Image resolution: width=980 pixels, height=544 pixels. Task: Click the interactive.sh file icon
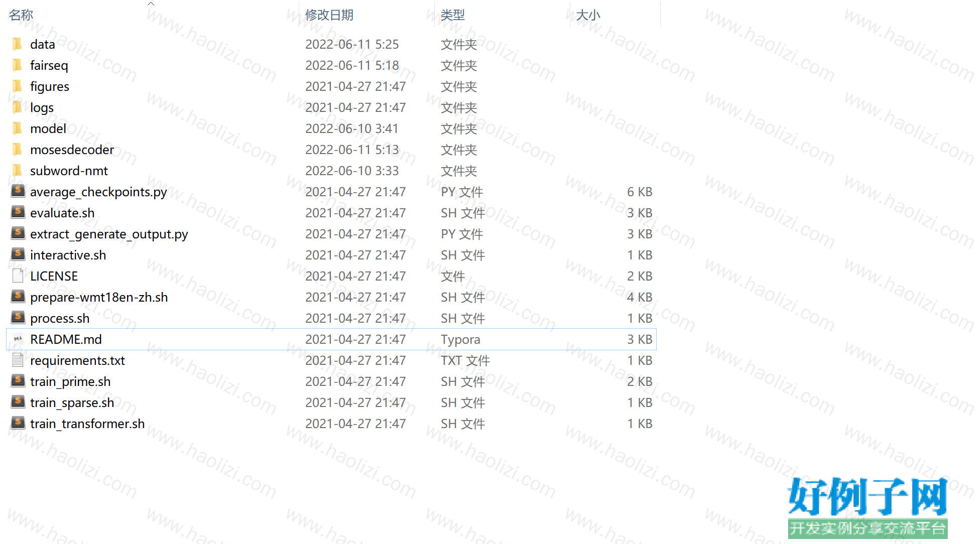coord(18,254)
